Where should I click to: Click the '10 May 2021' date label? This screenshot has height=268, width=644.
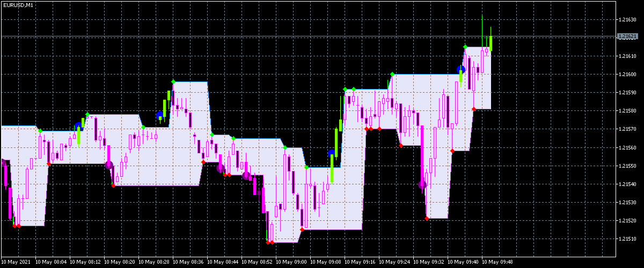(16, 263)
